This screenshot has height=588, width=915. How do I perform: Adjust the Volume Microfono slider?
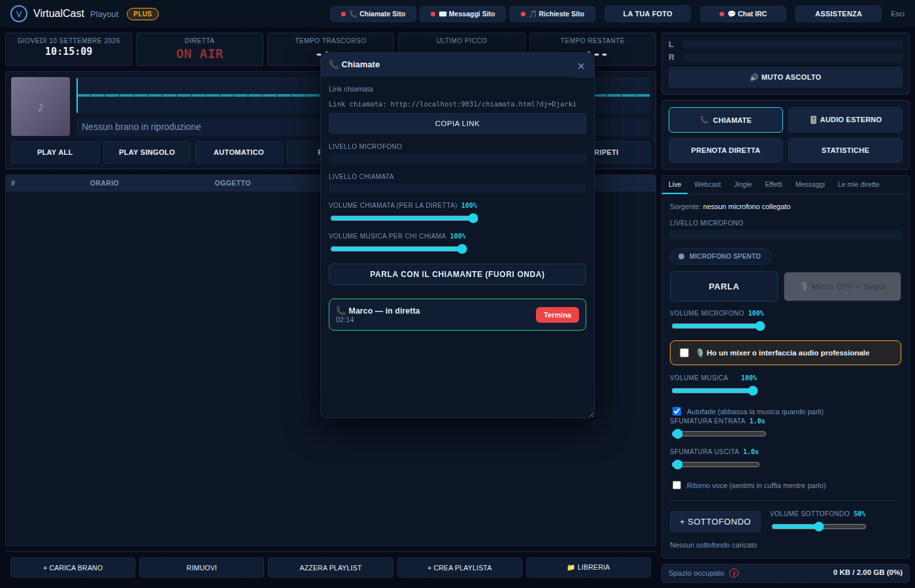click(718, 326)
